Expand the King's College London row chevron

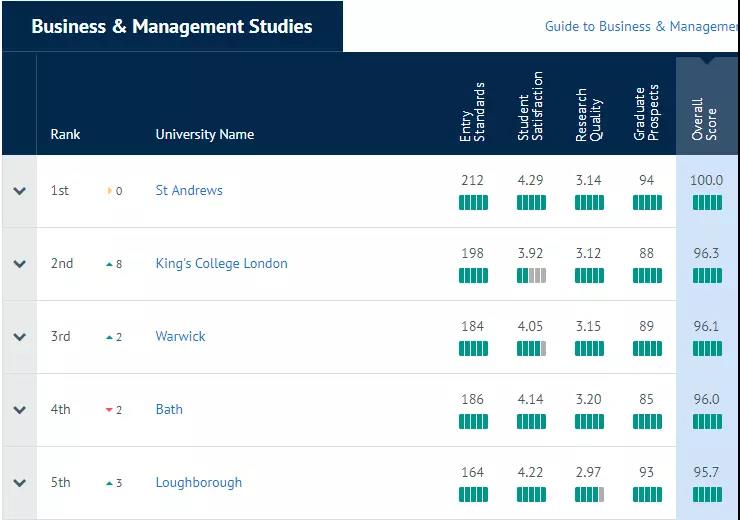pyautogui.click(x=19, y=264)
